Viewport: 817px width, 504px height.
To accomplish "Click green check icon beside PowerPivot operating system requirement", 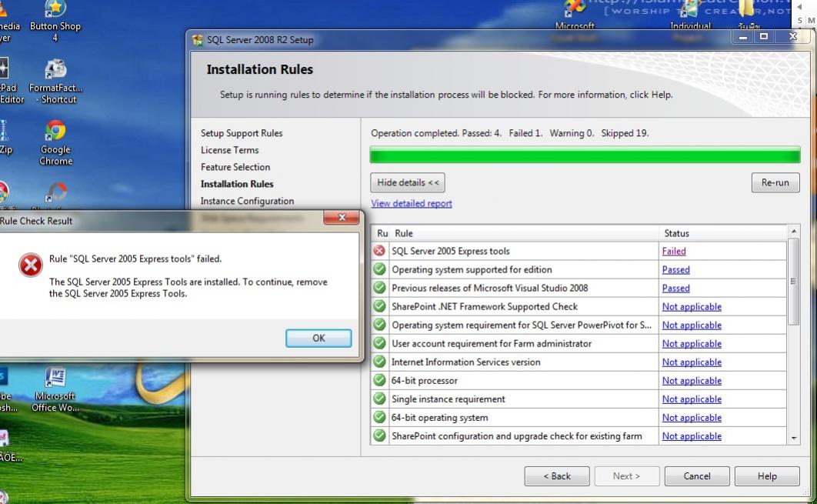I will point(379,325).
